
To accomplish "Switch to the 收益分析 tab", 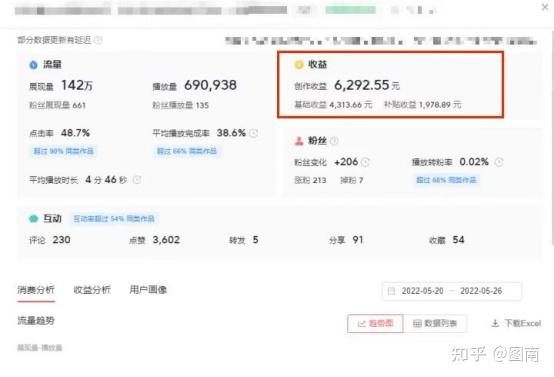I will (x=92, y=290).
